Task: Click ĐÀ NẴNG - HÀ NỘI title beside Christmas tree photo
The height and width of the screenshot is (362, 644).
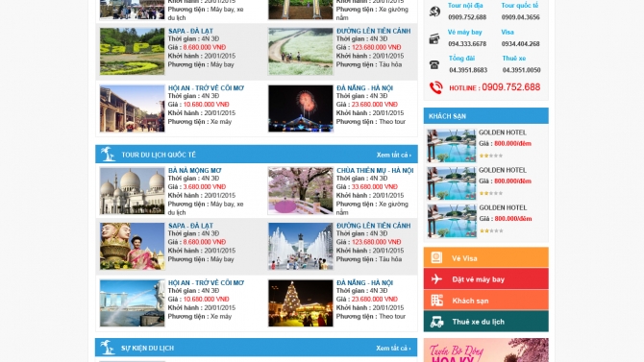Action: pyautogui.click(x=364, y=283)
